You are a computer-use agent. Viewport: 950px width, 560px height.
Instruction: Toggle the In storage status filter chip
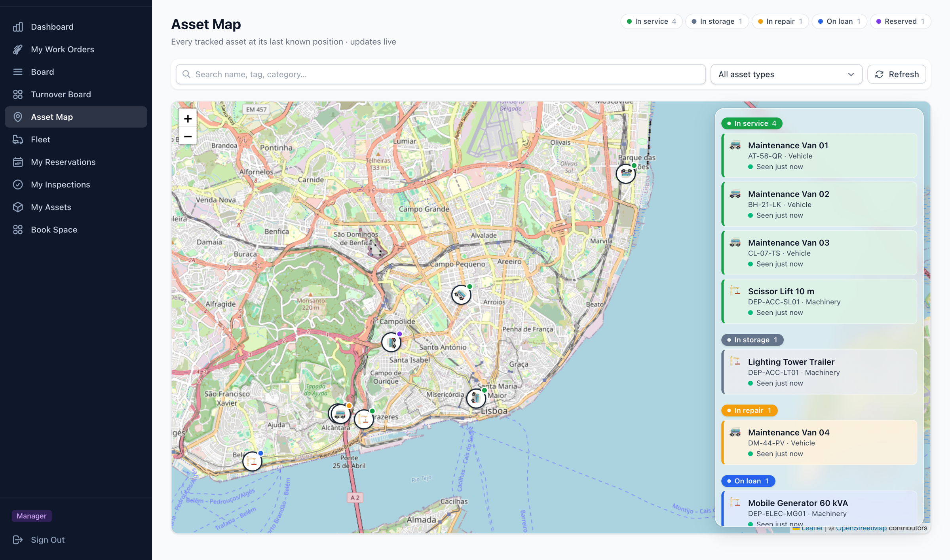716,21
